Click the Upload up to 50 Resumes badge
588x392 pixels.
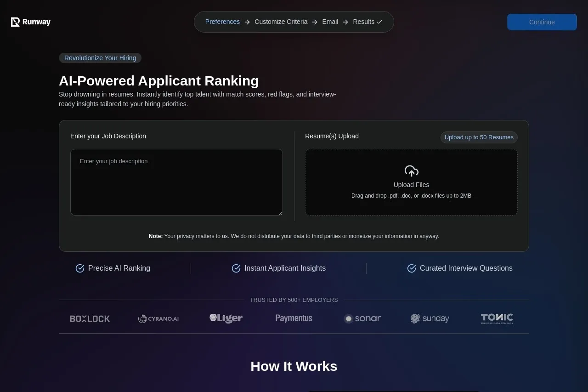tap(479, 137)
